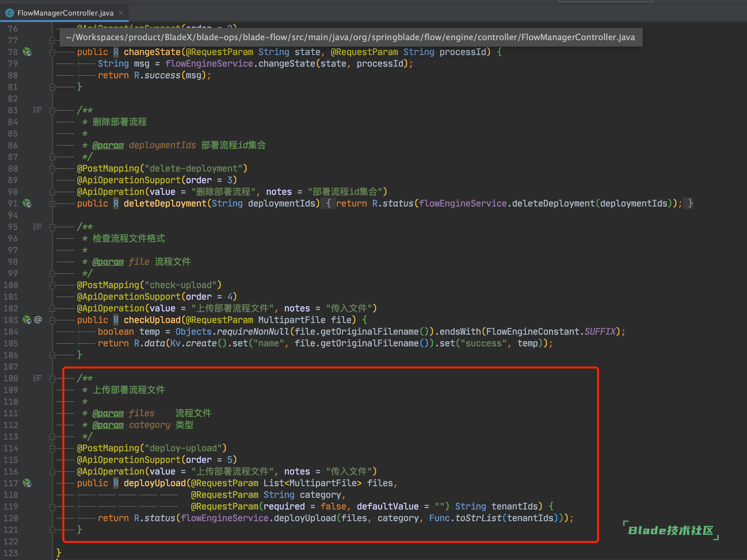747x560 pixels.
Task: Collapse Javadoc comment starting line 108
Action: 52,378
